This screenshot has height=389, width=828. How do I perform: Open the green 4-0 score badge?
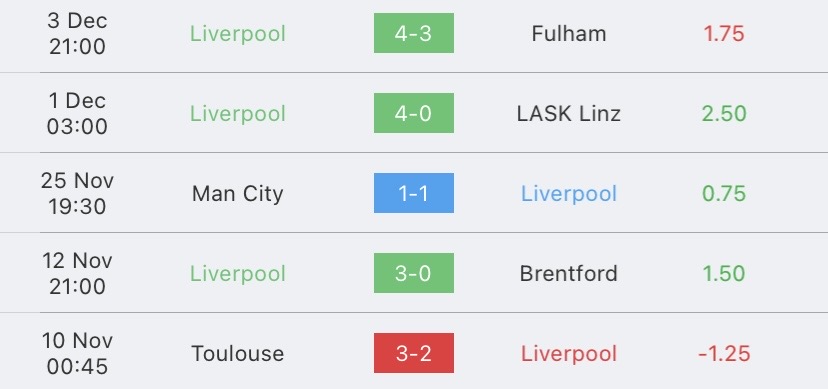(x=413, y=113)
